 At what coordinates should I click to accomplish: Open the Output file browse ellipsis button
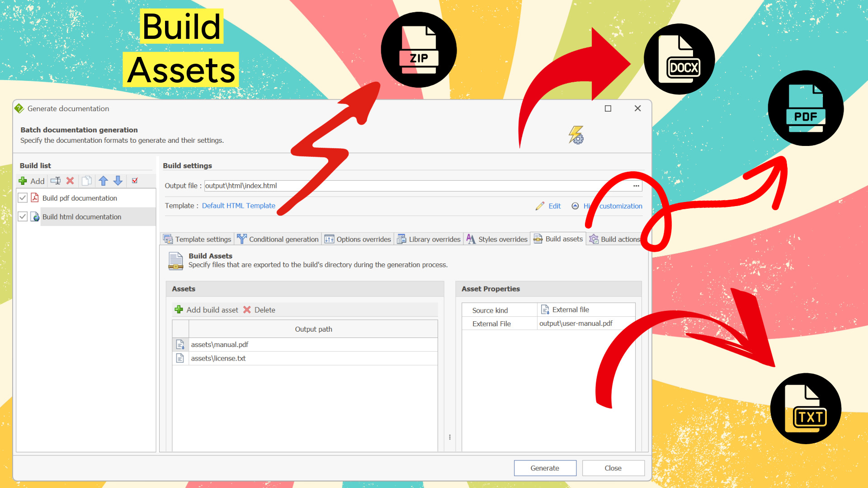(x=636, y=186)
